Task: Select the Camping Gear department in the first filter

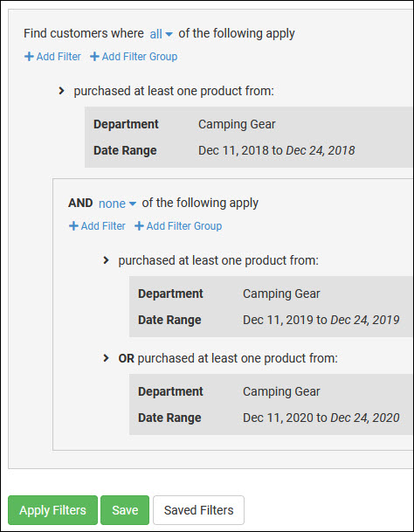Action: tap(237, 124)
